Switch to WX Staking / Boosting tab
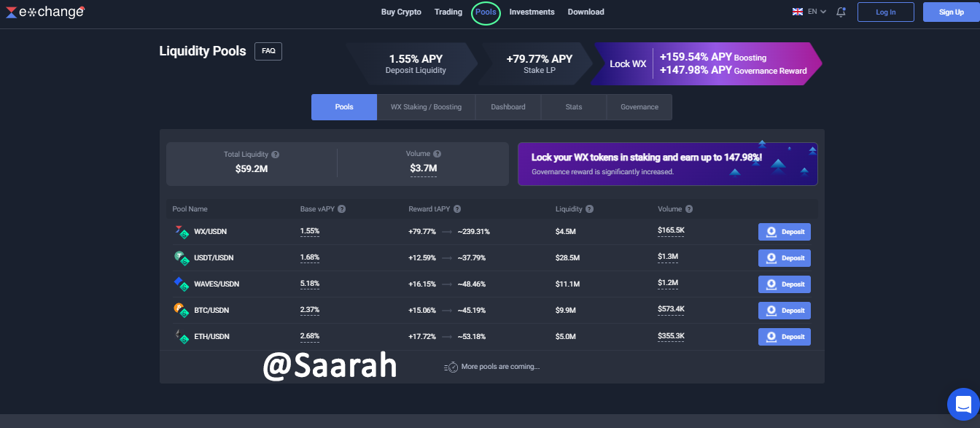980x428 pixels. click(426, 107)
